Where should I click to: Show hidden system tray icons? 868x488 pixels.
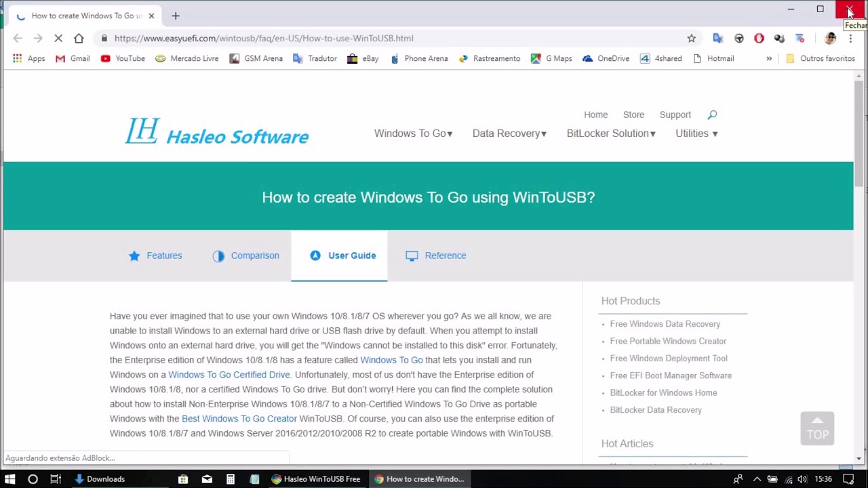757,479
